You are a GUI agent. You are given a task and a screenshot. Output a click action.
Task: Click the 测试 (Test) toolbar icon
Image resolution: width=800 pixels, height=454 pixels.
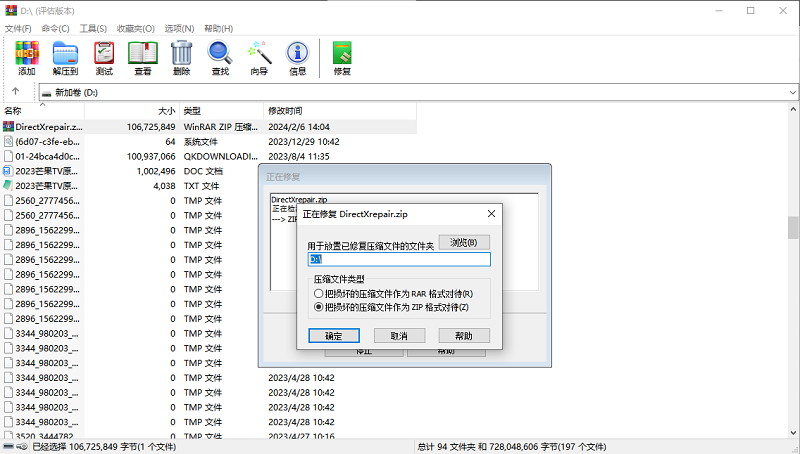click(104, 58)
